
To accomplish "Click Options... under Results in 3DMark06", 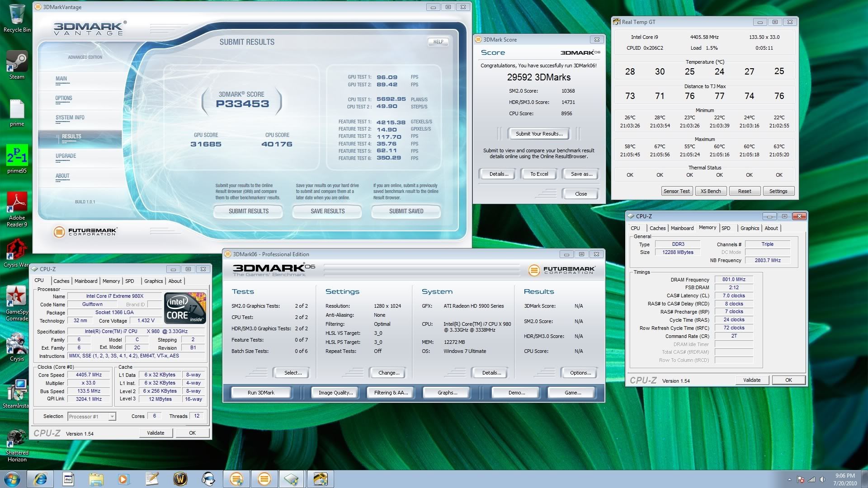I will pyautogui.click(x=580, y=373).
